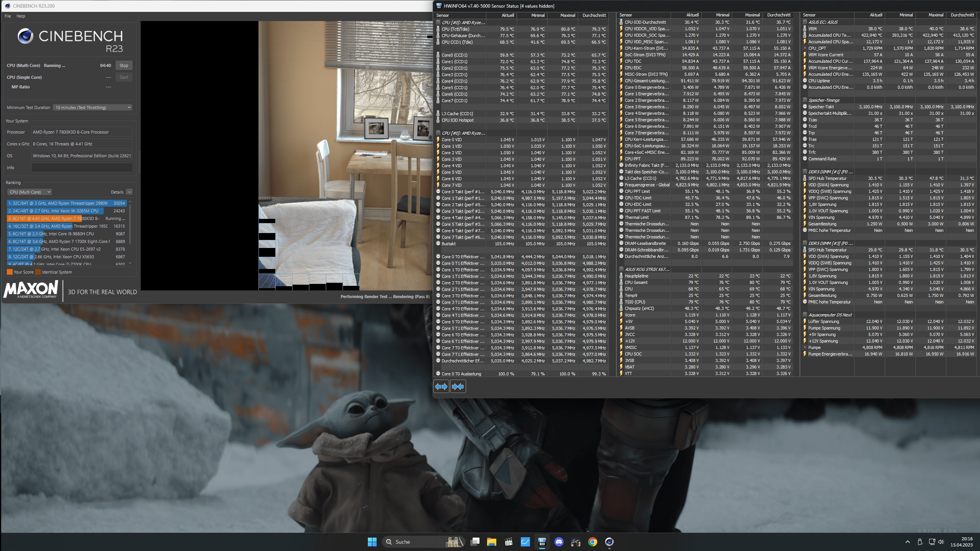
Task: Open Google Chrome from the taskbar
Action: tap(593, 542)
